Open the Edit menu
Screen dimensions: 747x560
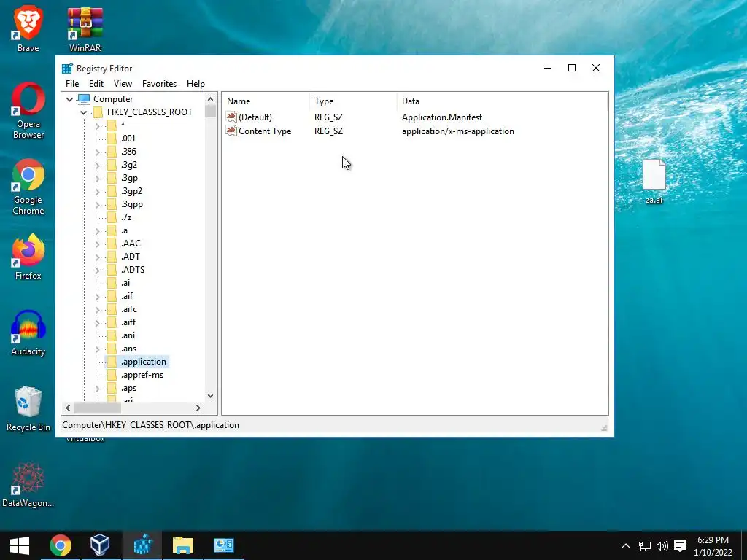coord(96,84)
